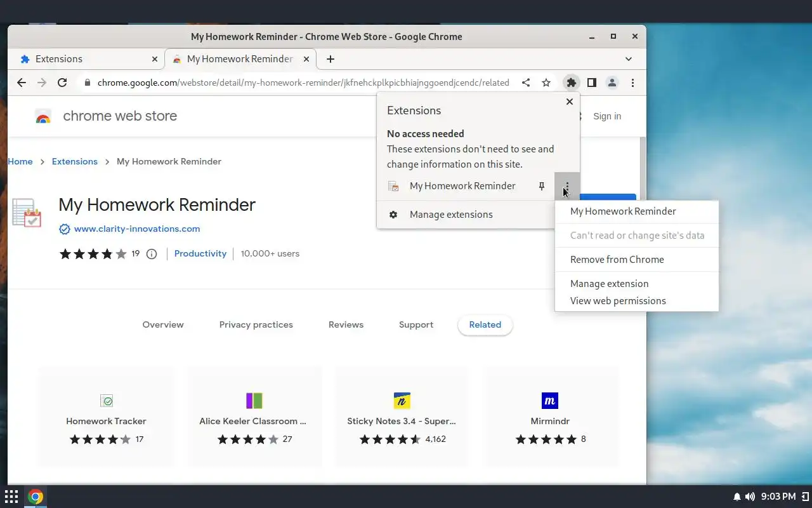Reload the current page

[x=62, y=83]
